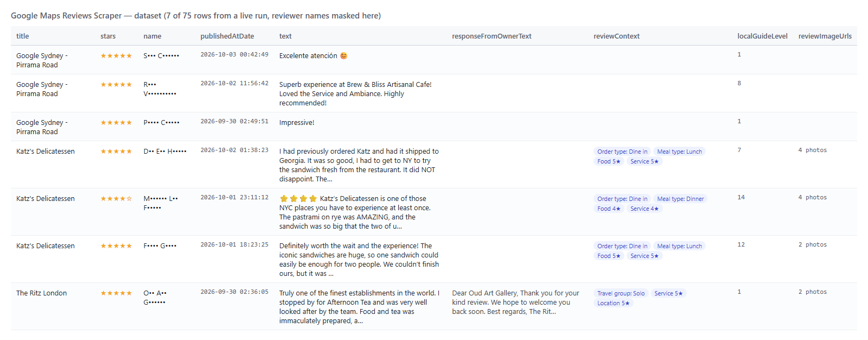This screenshot has height=340, width=868.
Task: Click local guide level '14'
Action: coord(741,197)
